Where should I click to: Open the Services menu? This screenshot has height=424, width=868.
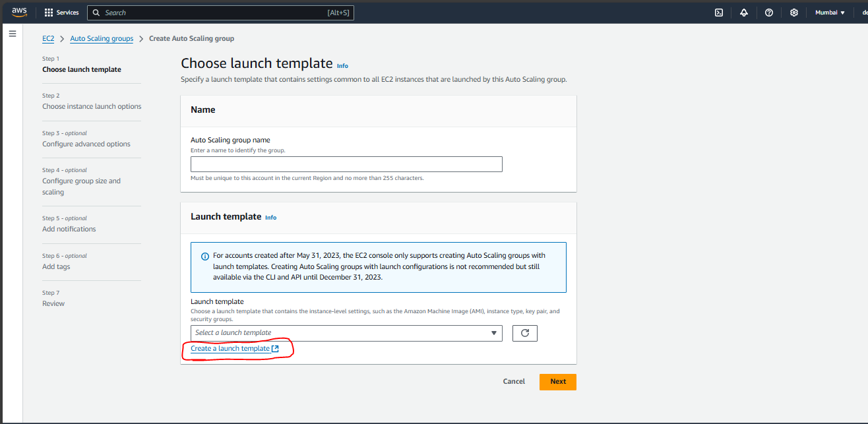click(x=61, y=13)
